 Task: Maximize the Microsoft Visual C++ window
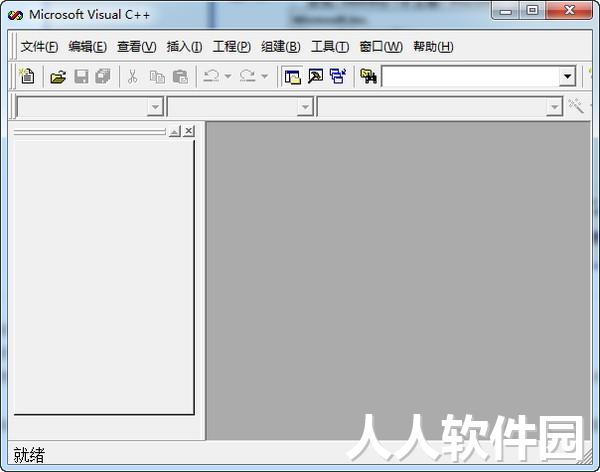pos(532,10)
